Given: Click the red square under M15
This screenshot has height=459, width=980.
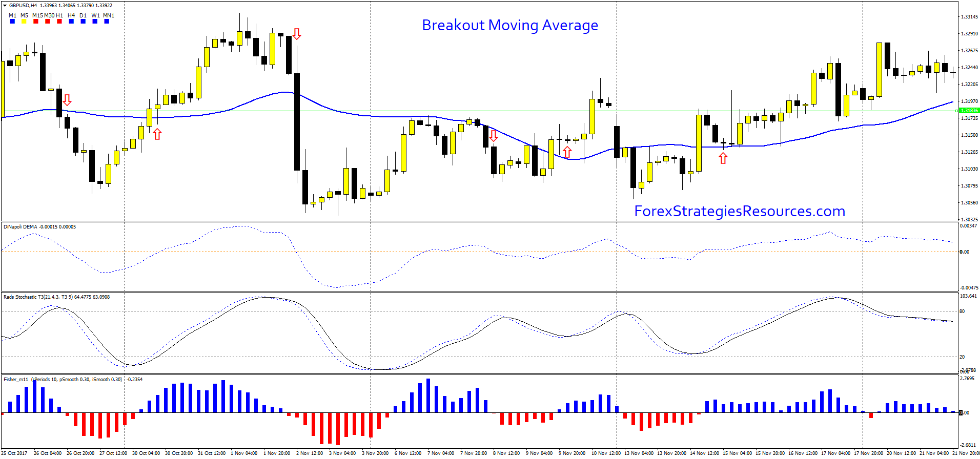Looking at the screenshot, I should (36, 22).
